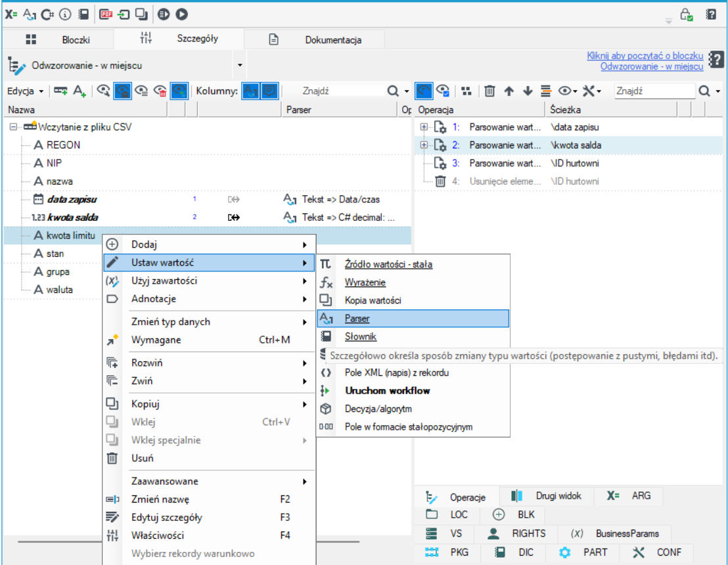Click the help question mark icon top right
The width and height of the screenshot is (728, 565).
pyautogui.click(x=711, y=14)
